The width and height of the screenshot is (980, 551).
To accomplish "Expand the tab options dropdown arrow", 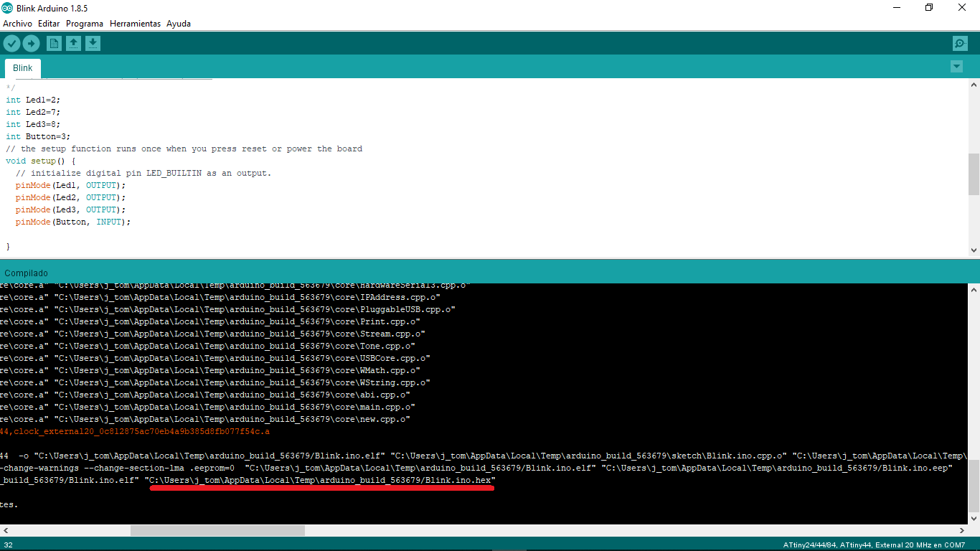I will click(956, 67).
